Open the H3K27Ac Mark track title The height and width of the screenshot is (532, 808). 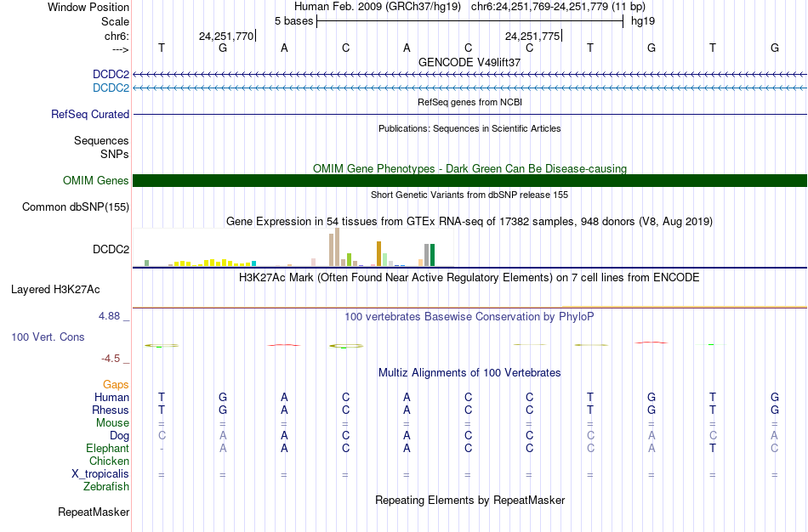pos(469,278)
